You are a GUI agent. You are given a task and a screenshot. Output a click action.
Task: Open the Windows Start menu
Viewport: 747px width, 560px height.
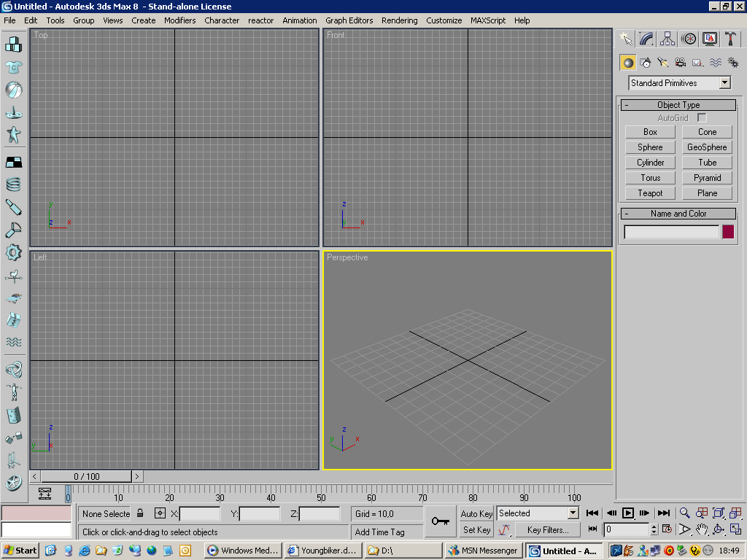20,551
